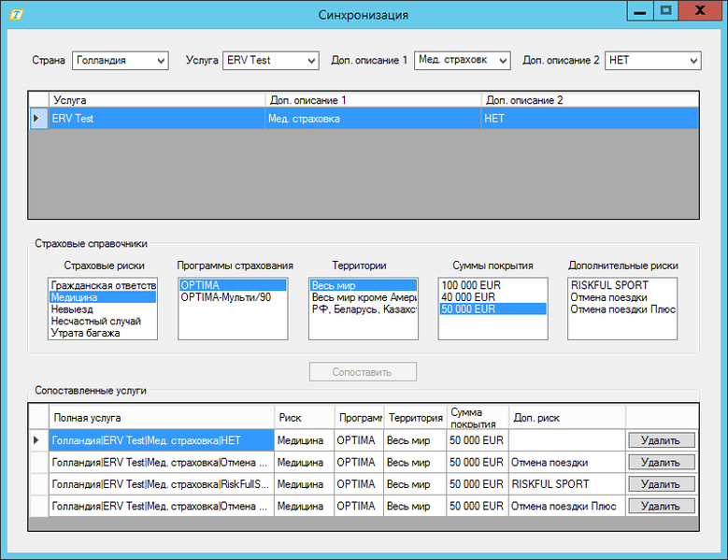
Task: Expand the Доп. описание 2 dropdown
Action: pos(692,60)
